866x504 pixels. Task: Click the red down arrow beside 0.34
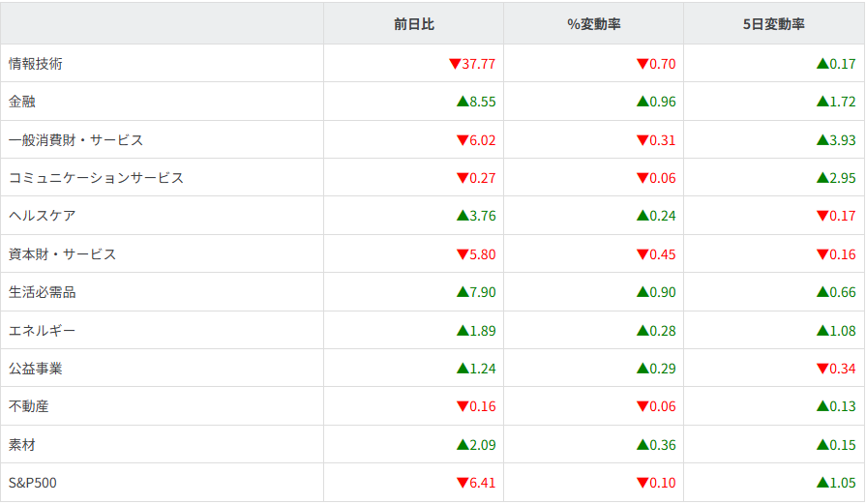tap(822, 369)
